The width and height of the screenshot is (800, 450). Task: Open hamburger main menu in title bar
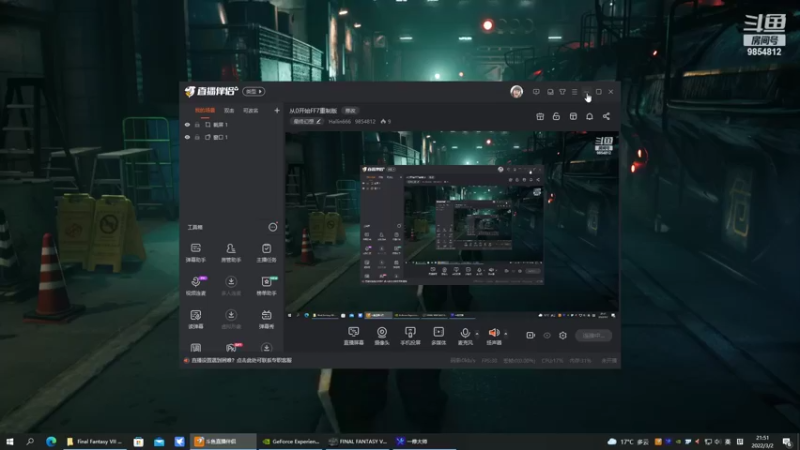(x=574, y=92)
